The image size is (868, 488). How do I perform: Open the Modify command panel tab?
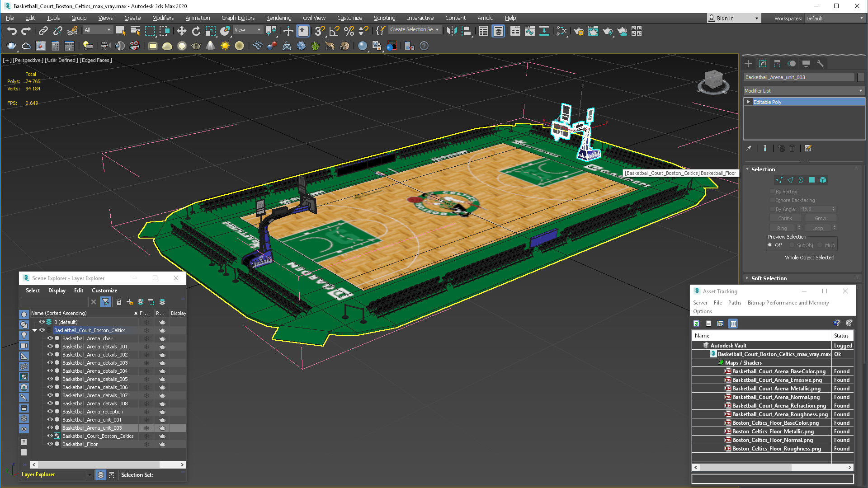[763, 64]
